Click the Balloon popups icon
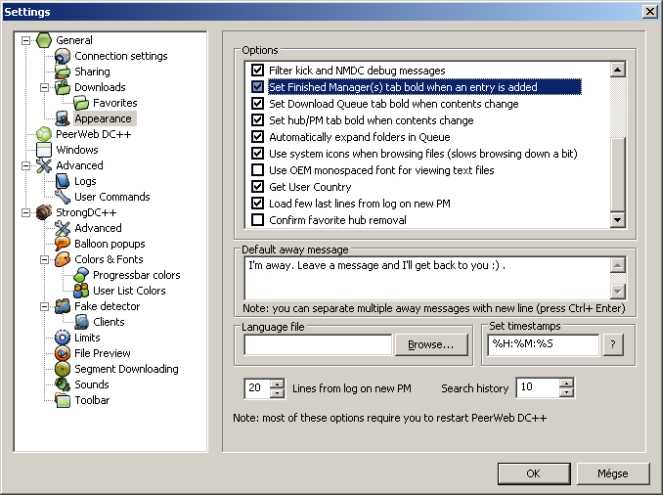The width and height of the screenshot is (663, 495). (62, 243)
